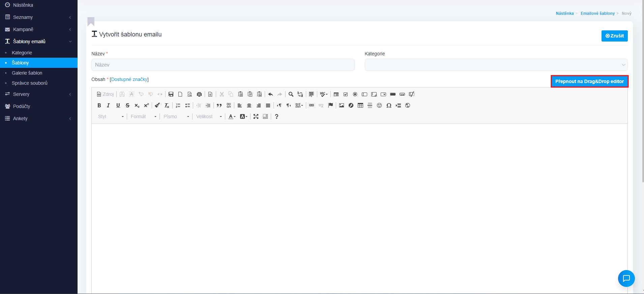644x294 pixels.
Task: Maximize the editor with the fullscreen icon
Action: click(x=256, y=116)
